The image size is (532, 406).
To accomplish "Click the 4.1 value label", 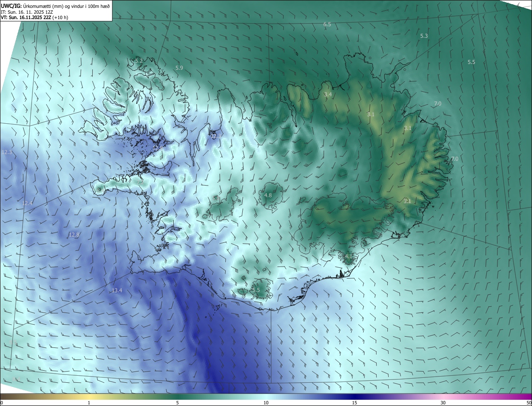I will 348,257.
